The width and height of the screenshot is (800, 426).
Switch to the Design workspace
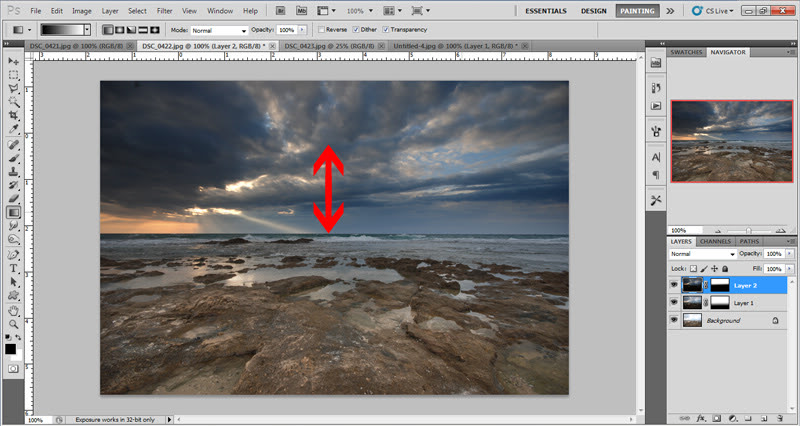pos(594,11)
